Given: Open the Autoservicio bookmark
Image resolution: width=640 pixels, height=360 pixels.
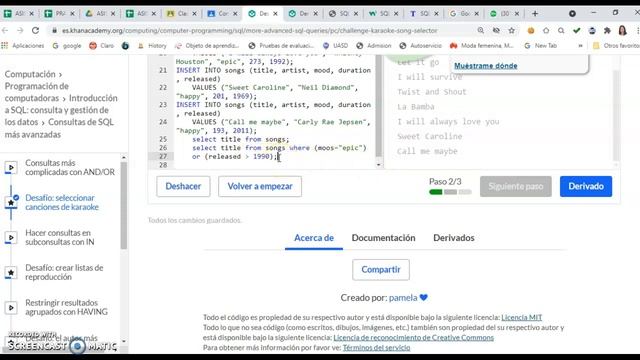Looking at the screenshot, I should (421, 46).
